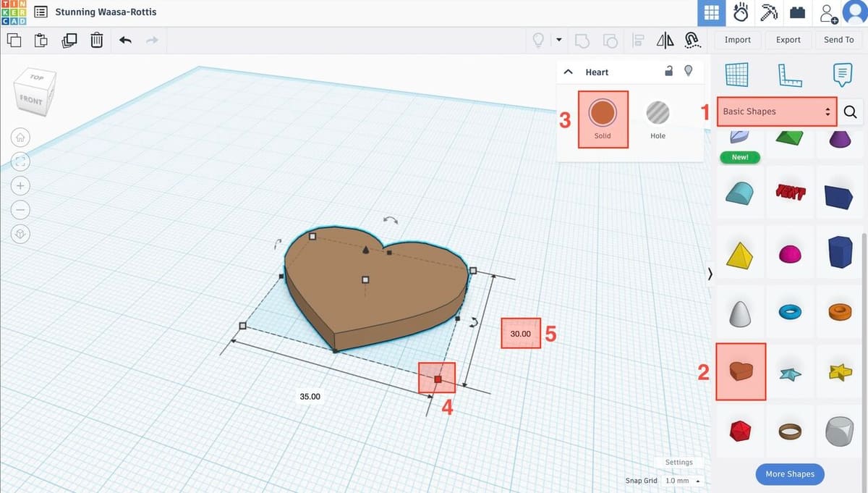The image size is (868, 493).
Task: Pick the red Text shape
Action: pos(789,193)
